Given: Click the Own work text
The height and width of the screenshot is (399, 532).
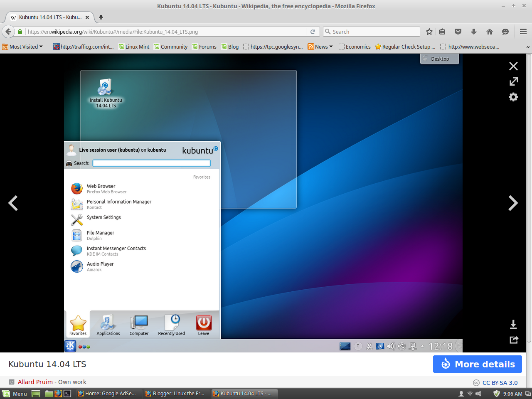Looking at the screenshot, I should click(72, 382).
